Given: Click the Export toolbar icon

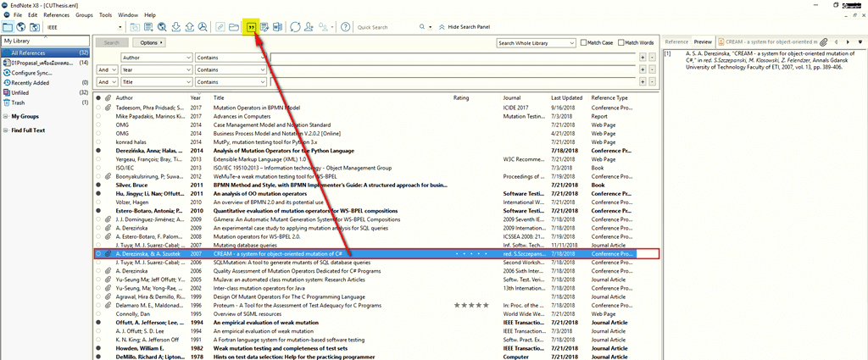Looking at the screenshot, I should pyautogui.click(x=189, y=27).
